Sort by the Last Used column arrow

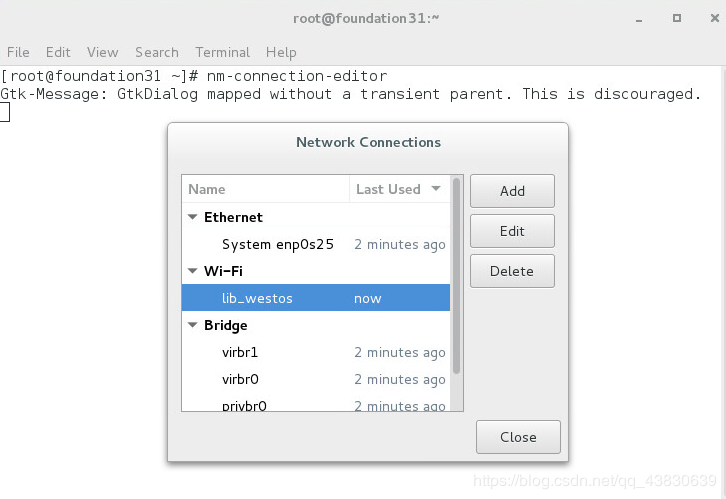point(436,189)
